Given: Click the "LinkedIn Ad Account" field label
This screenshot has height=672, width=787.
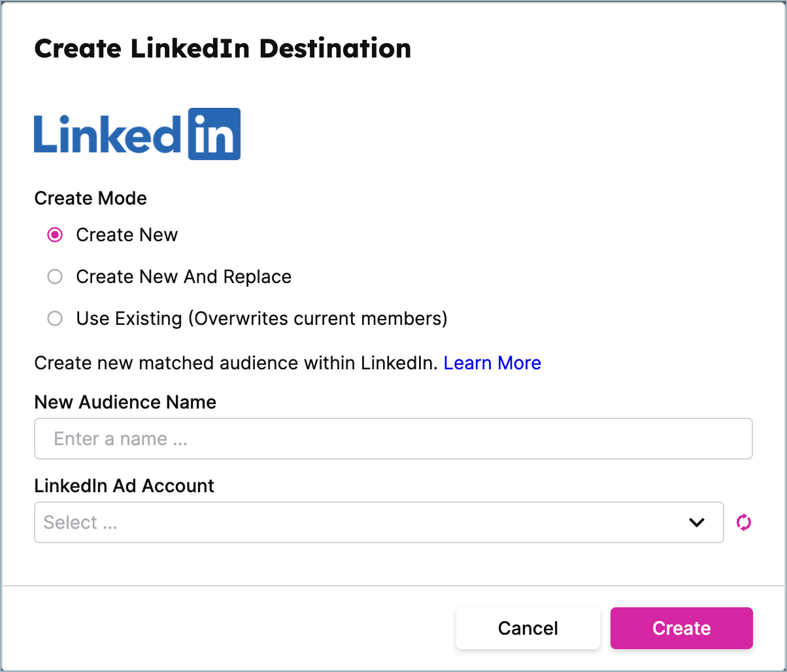Looking at the screenshot, I should 124,486.
